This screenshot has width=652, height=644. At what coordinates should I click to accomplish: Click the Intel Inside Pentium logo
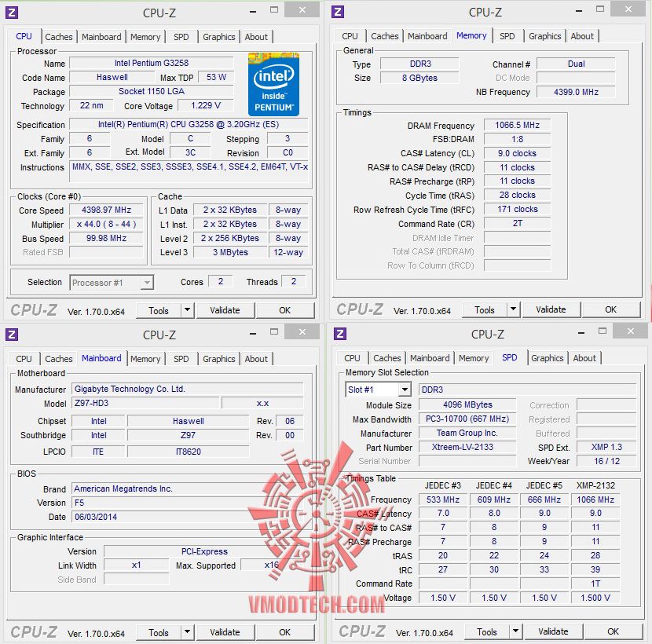273,84
